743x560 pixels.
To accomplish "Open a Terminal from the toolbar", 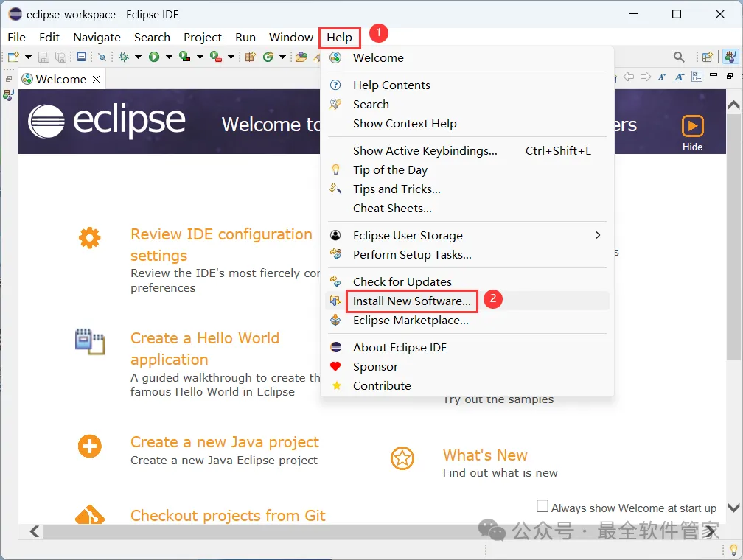I will coord(82,57).
